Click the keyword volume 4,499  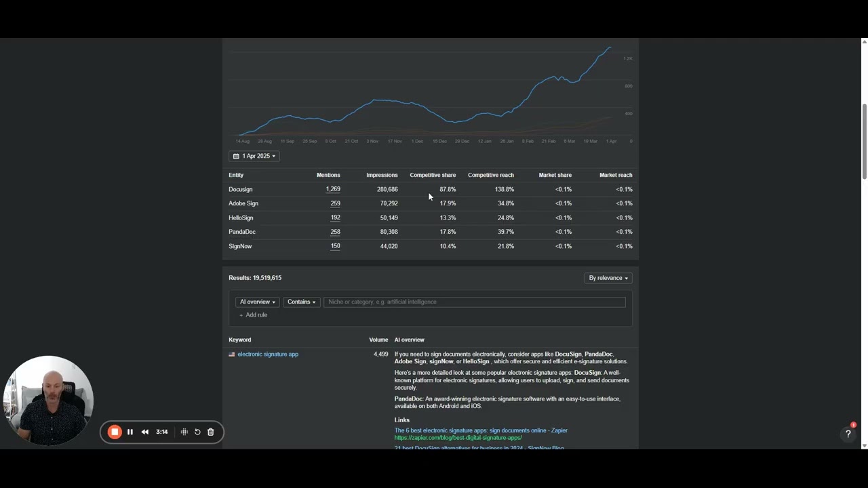coord(381,354)
